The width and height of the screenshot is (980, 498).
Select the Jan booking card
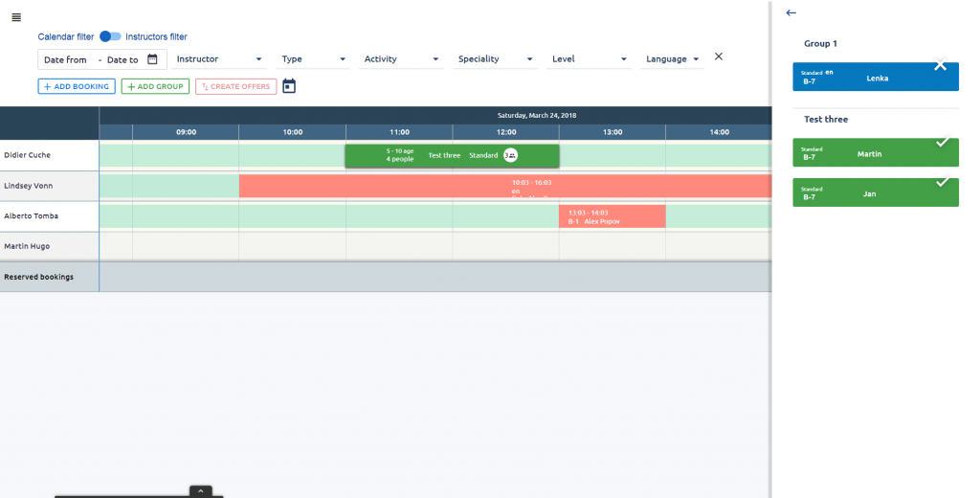coord(876,192)
